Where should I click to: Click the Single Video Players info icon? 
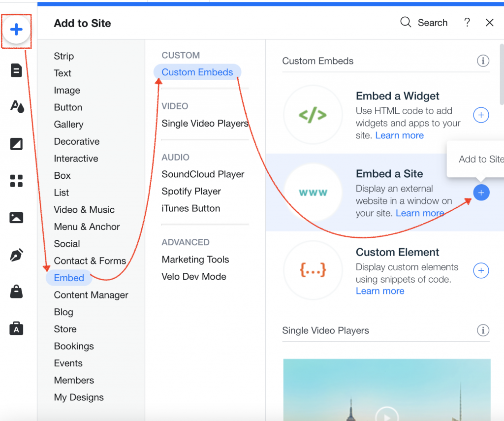click(x=483, y=330)
